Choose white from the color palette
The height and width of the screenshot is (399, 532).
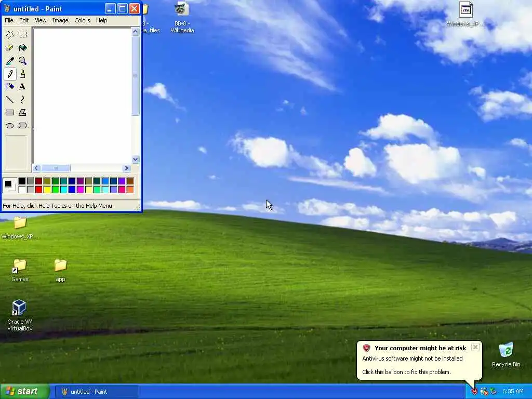point(22,189)
